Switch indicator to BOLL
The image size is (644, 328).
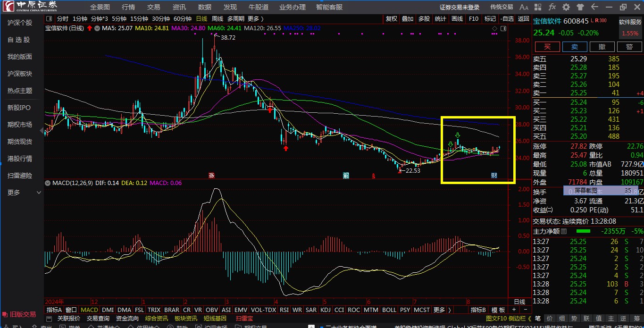[x=389, y=310]
